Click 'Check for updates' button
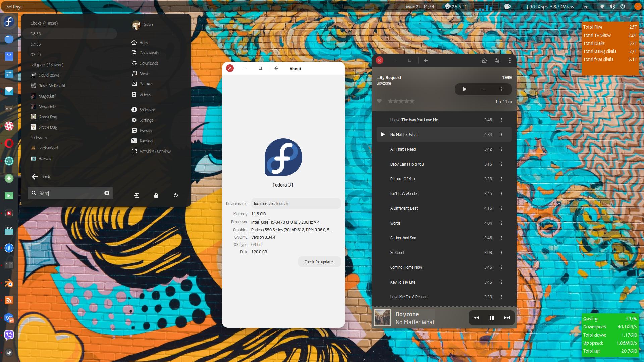Viewport: 644px width, 362px height. [319, 262]
